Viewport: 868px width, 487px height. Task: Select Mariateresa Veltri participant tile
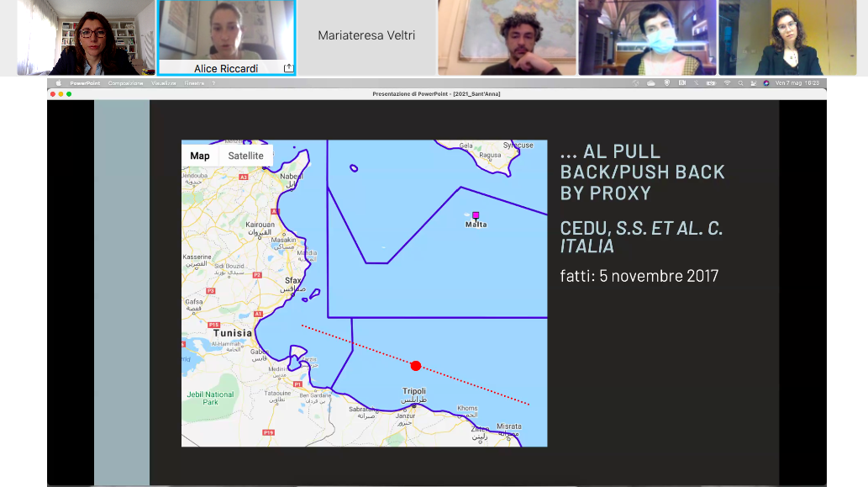click(366, 36)
